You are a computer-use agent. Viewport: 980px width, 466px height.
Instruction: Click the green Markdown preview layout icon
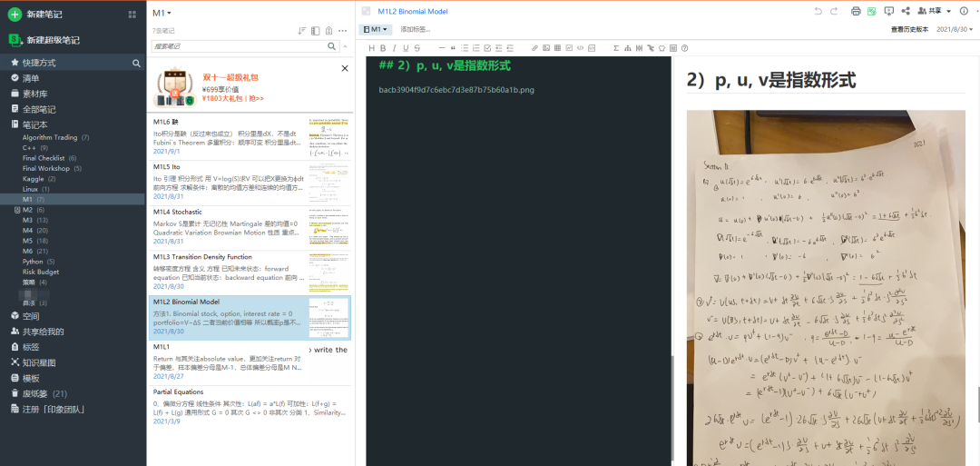[872, 11]
